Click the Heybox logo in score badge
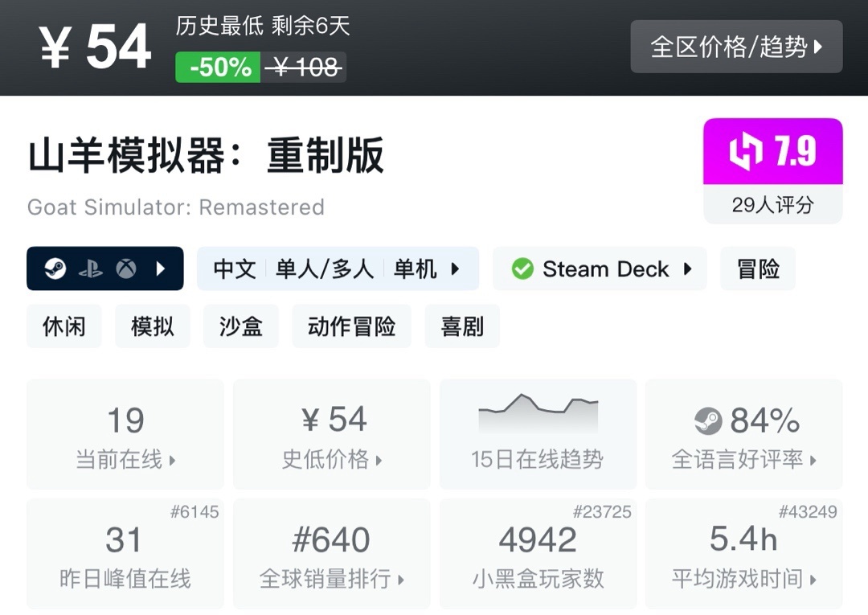Image resolution: width=868 pixels, height=615 pixels. tap(745, 152)
